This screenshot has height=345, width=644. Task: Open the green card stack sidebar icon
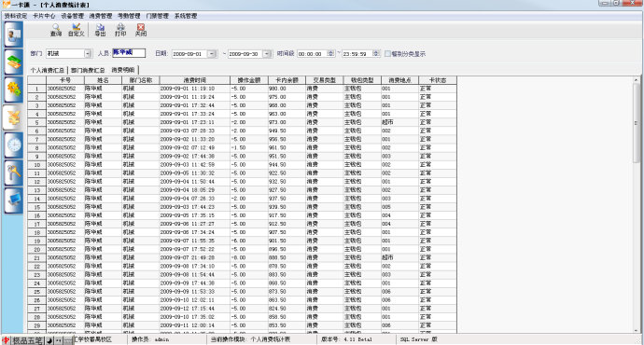coord(14,62)
